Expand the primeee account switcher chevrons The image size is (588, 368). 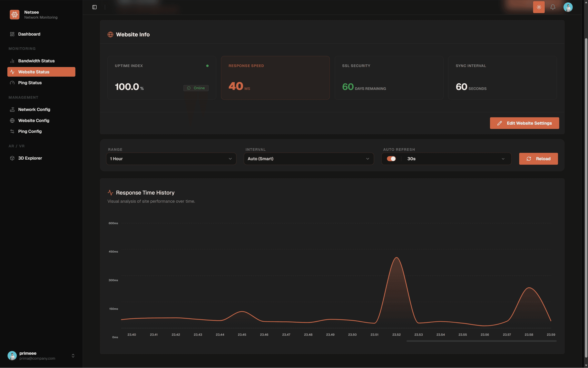click(73, 356)
